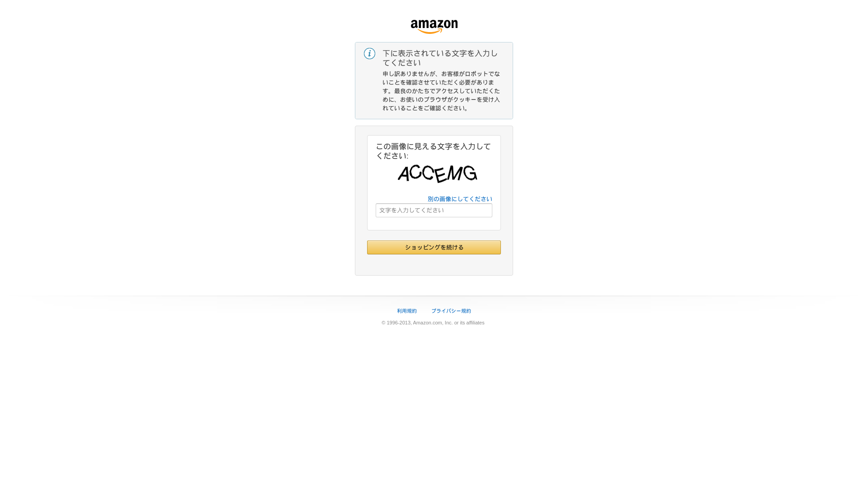Click the ACCEMG captcha image
The image size is (868, 488).
coord(437,174)
